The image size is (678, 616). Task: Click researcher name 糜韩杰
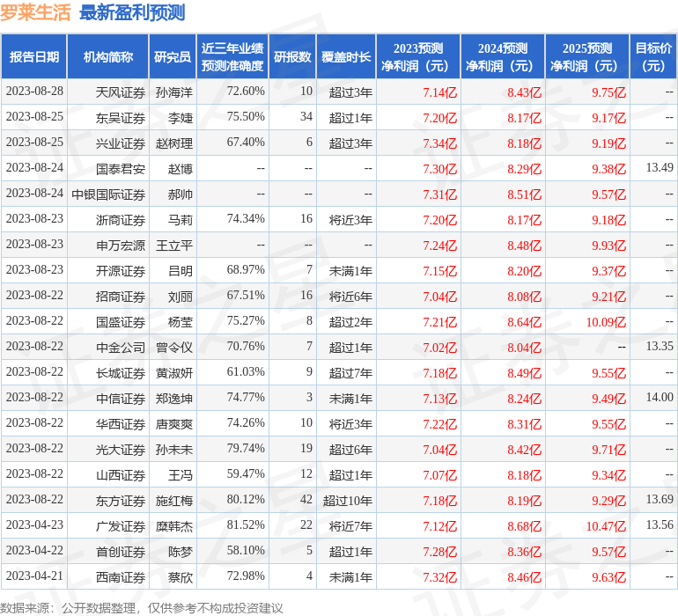173,526
